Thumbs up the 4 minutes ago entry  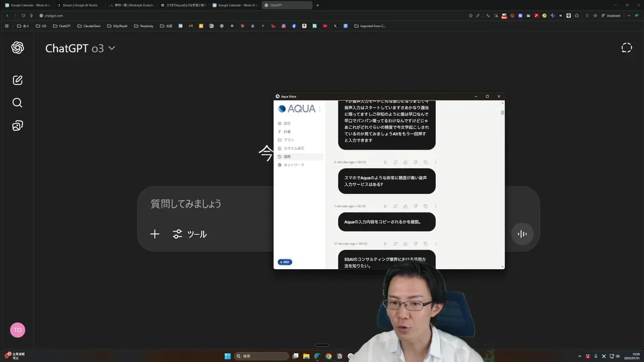click(405, 162)
